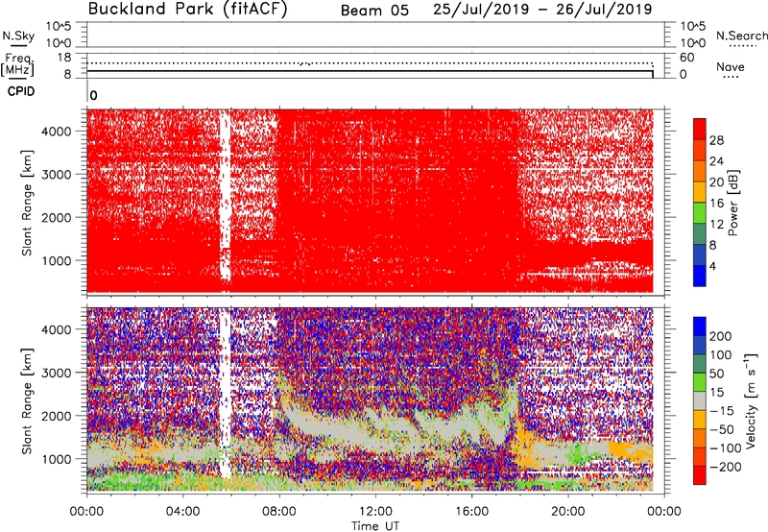Click the '4000' tick on the power panel
The width and height of the screenshot is (768, 532).
[x=56, y=132]
